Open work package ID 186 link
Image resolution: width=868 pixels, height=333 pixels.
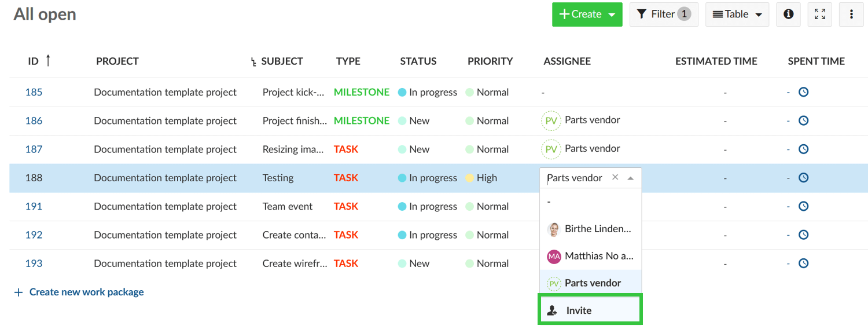pyautogui.click(x=34, y=121)
